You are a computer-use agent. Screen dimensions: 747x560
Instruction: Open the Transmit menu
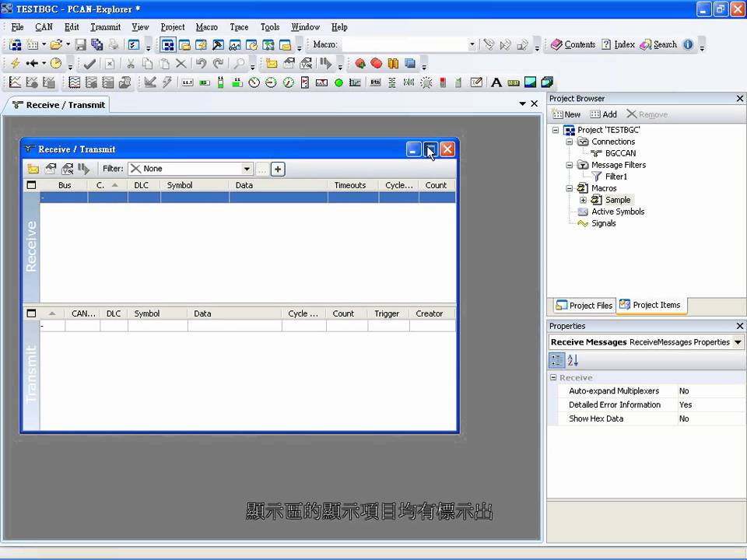click(105, 27)
